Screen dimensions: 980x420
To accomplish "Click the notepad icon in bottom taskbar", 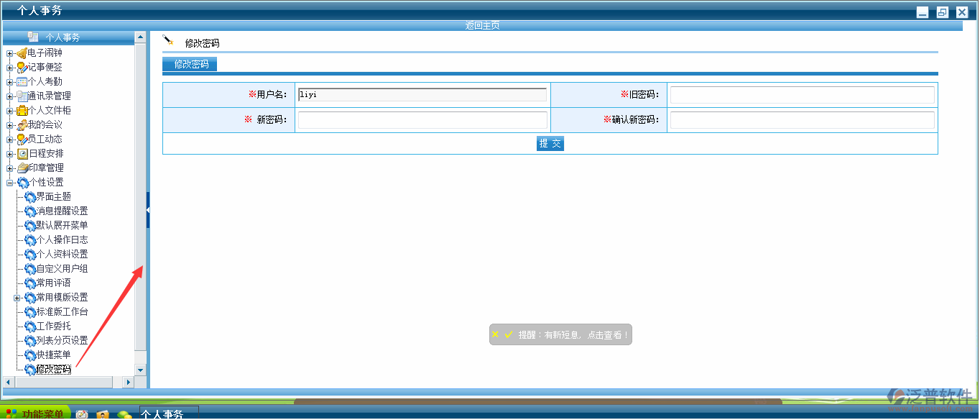I will 82,414.
